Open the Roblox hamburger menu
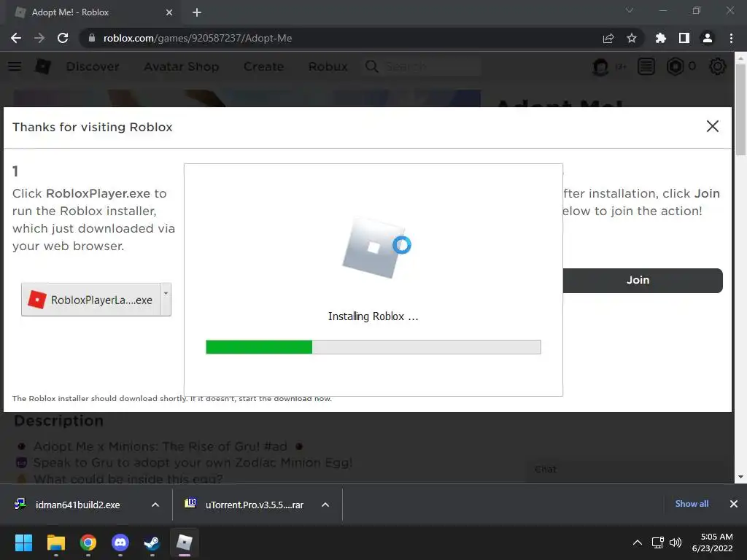This screenshot has width=747, height=560. (x=15, y=66)
